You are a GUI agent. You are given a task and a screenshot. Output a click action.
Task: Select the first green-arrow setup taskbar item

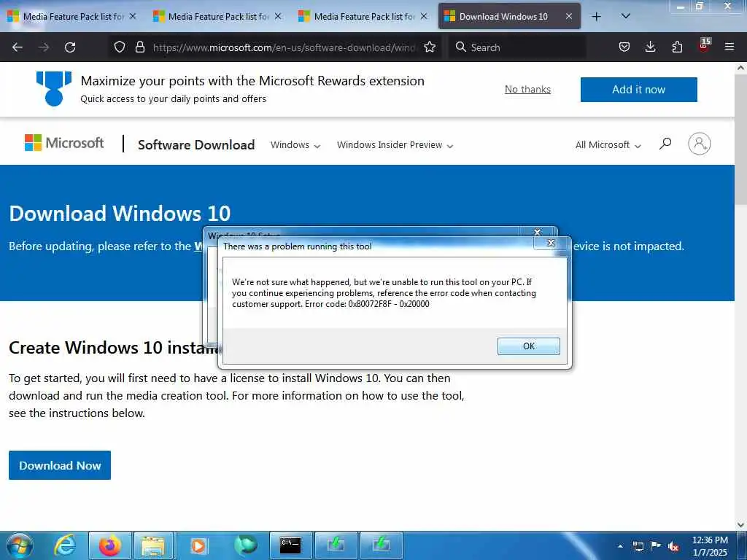coord(336,545)
